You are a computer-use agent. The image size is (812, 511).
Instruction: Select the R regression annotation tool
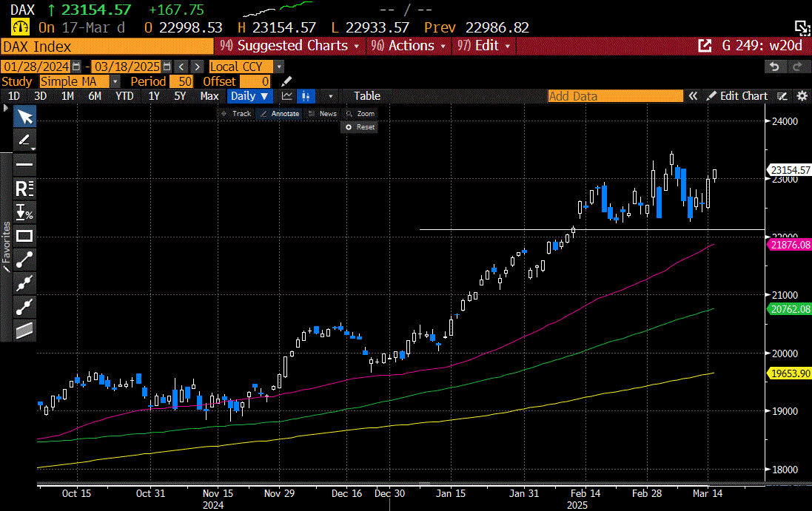pyautogui.click(x=24, y=189)
